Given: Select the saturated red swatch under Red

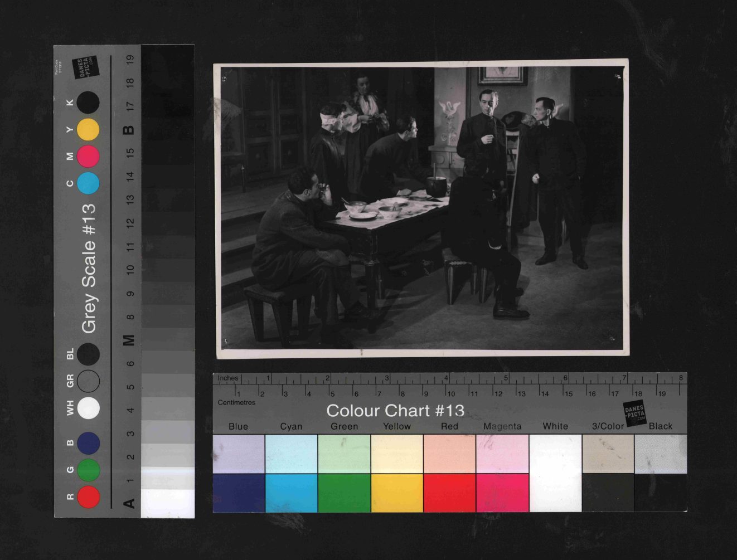Looking at the screenshot, I should click(x=449, y=493).
